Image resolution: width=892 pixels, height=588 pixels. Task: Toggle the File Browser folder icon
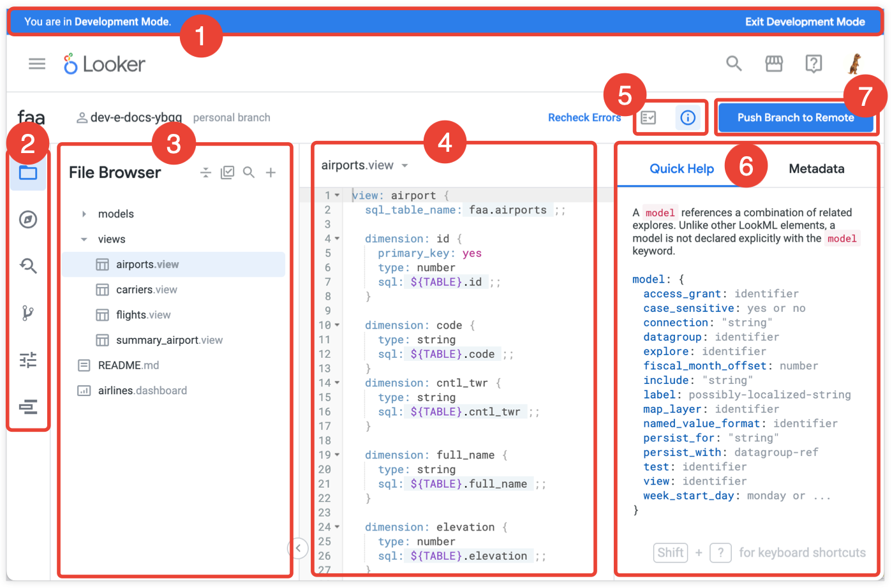click(28, 172)
